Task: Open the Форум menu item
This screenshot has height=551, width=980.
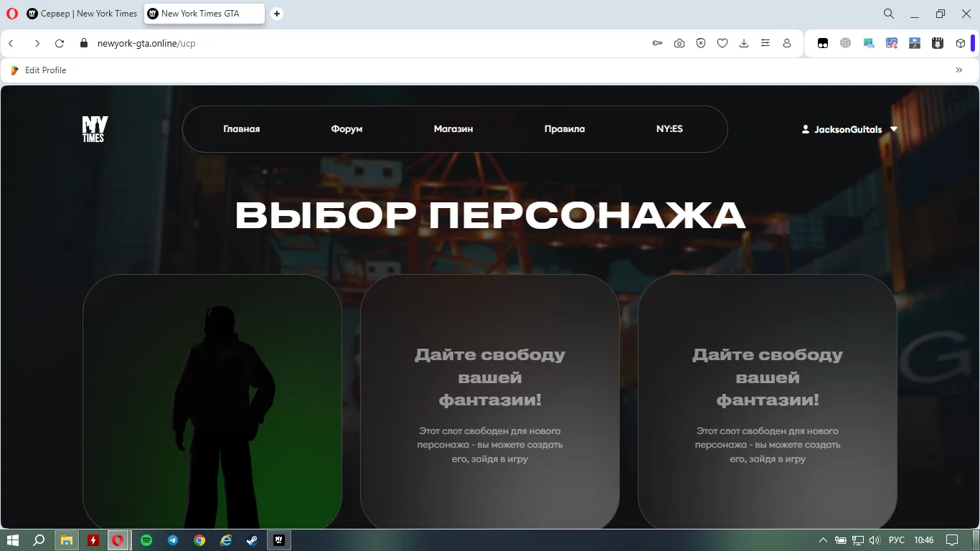Action: [x=347, y=129]
